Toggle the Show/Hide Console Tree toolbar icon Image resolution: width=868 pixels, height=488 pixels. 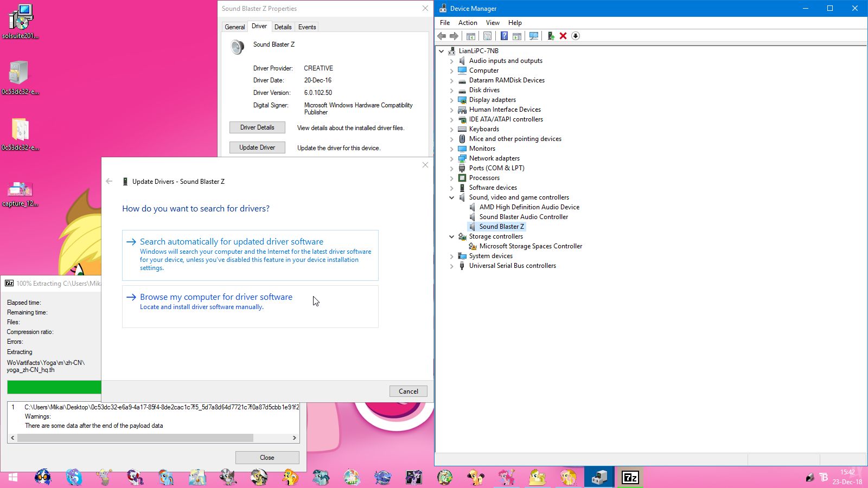tap(471, 36)
